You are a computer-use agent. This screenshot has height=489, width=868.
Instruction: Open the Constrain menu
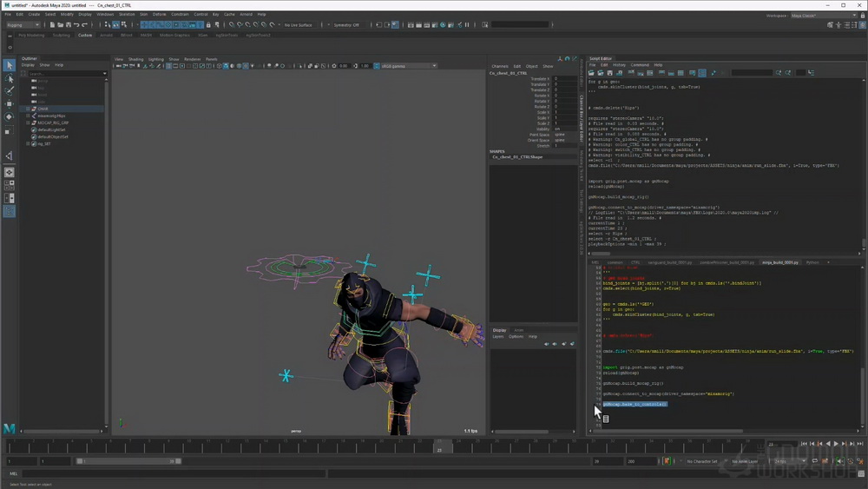pos(180,15)
